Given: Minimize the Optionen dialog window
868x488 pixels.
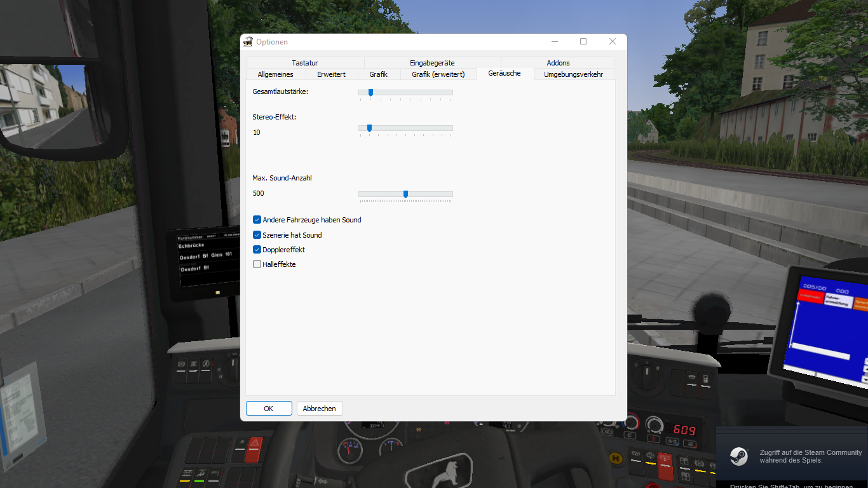Looking at the screenshot, I should click(x=554, y=42).
